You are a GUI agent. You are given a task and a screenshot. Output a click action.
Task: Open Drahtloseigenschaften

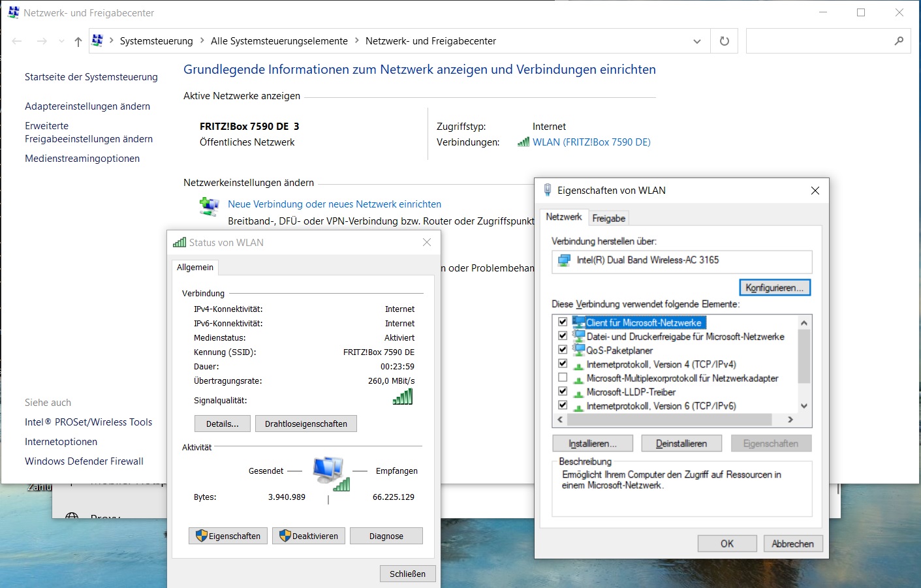point(306,424)
